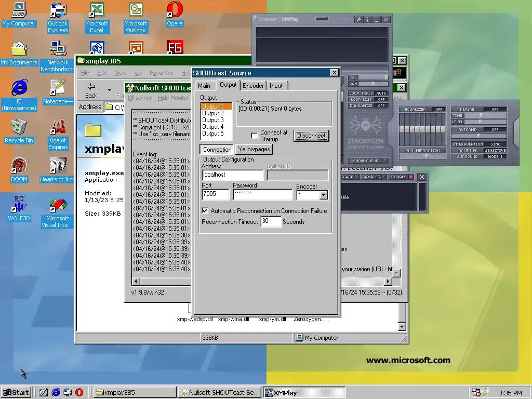
Task: Open the My Documents desktop folder
Action: tap(19, 54)
